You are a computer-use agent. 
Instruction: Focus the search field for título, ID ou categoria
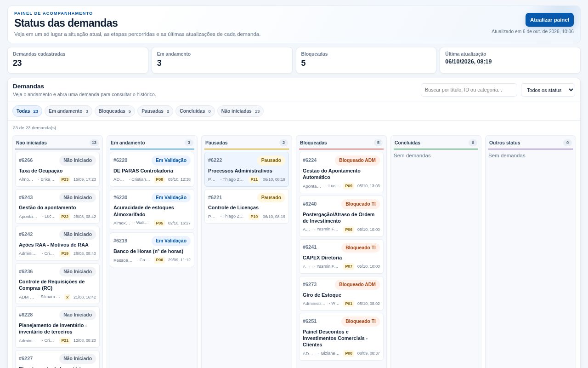469,90
